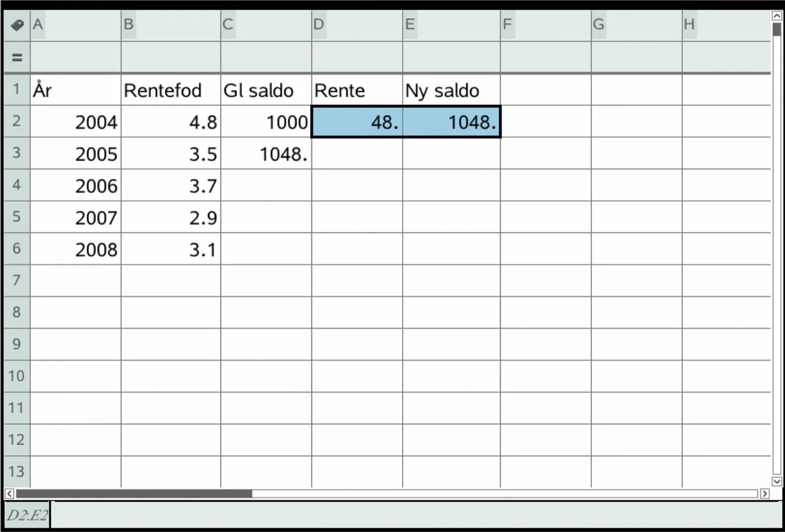Select row 13 header
The height and width of the screenshot is (532, 785).
(17, 472)
